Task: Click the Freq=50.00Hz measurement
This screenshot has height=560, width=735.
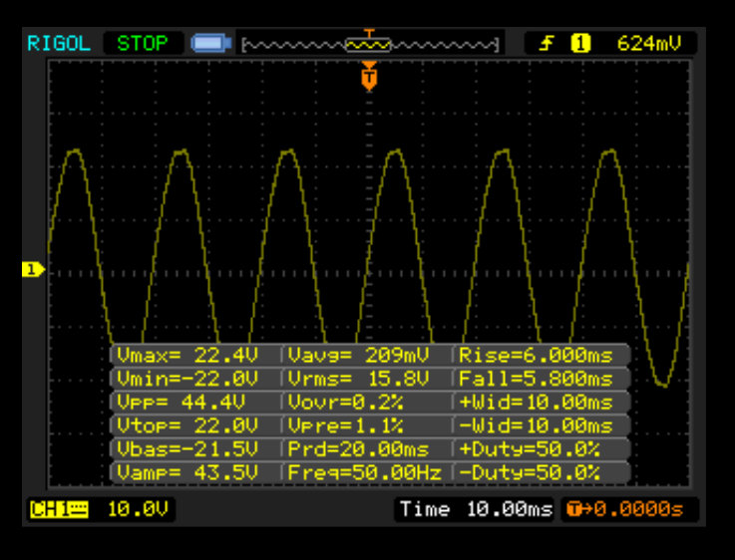Action: 364,472
